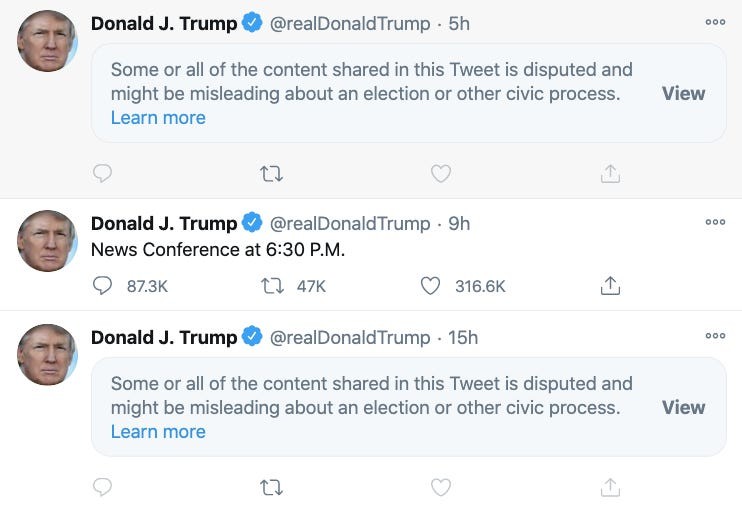
Task: Reply to the News Conference tweet
Action: pyautogui.click(x=102, y=286)
